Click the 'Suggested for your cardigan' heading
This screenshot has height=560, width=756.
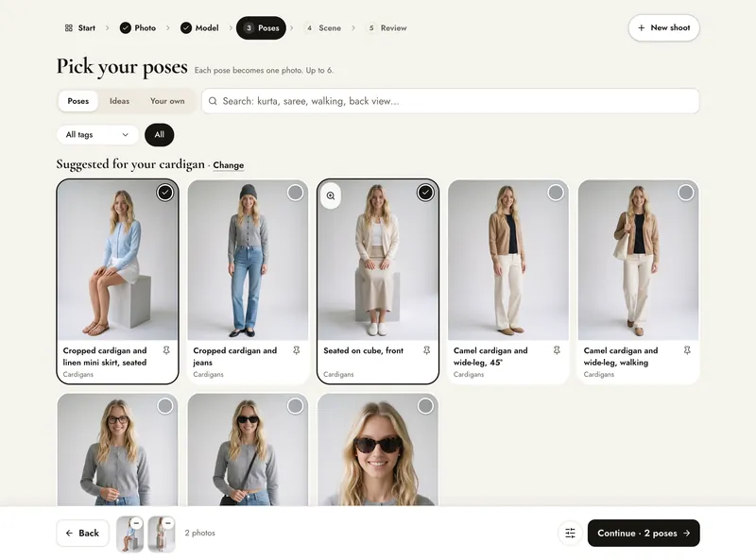(130, 164)
